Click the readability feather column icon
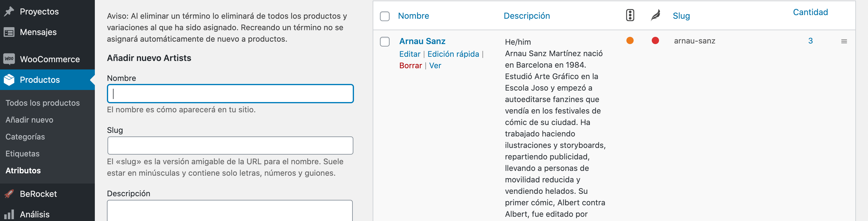This screenshot has width=868, height=221. coord(655,15)
